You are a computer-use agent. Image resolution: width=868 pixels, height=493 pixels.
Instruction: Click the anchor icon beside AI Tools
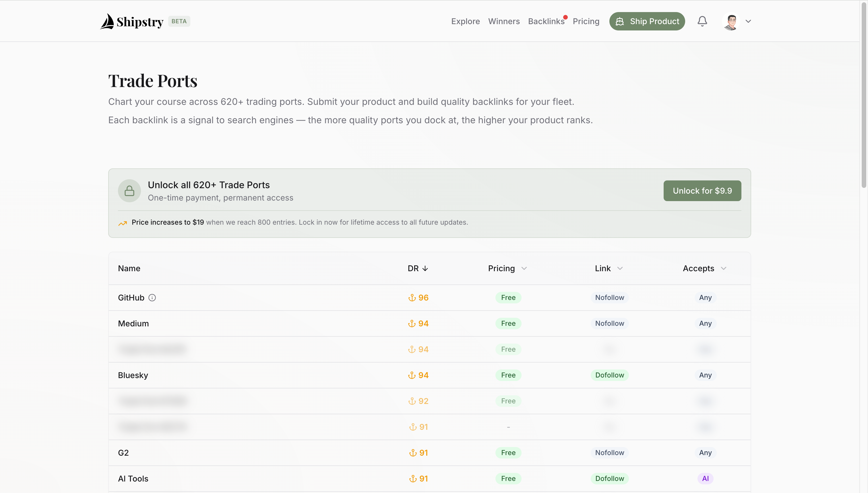pyautogui.click(x=413, y=478)
